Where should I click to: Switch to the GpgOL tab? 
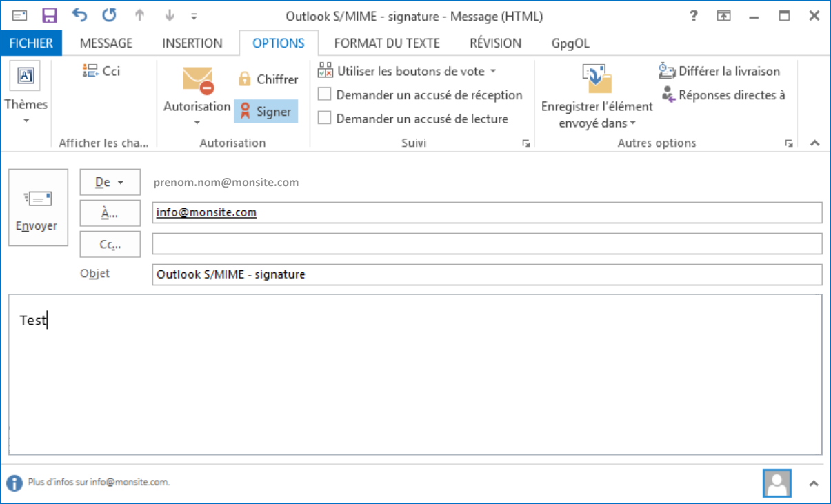570,43
